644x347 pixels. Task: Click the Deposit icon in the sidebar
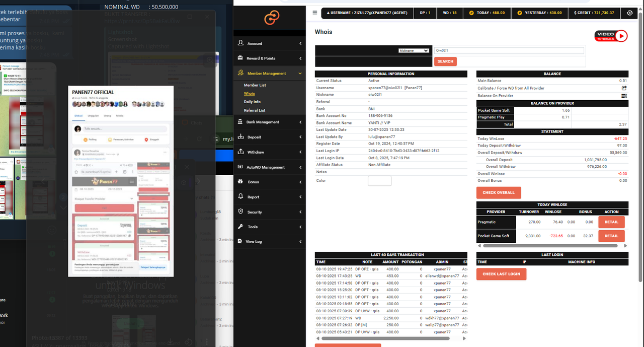pos(241,136)
